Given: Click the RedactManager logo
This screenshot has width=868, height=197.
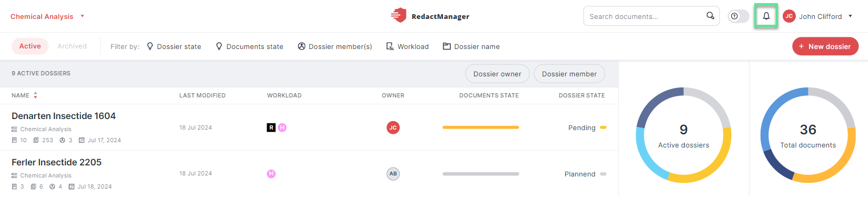Looking at the screenshot, I should coord(430,16).
